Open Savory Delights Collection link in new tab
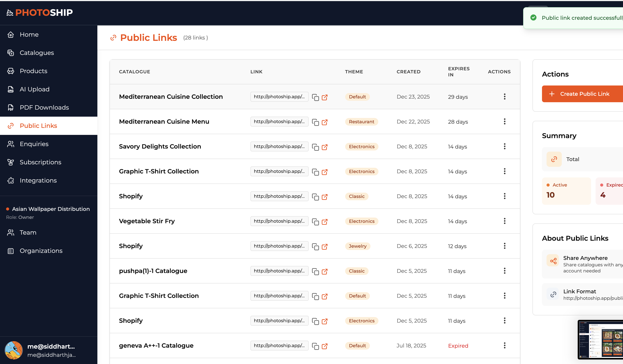 pos(325,147)
